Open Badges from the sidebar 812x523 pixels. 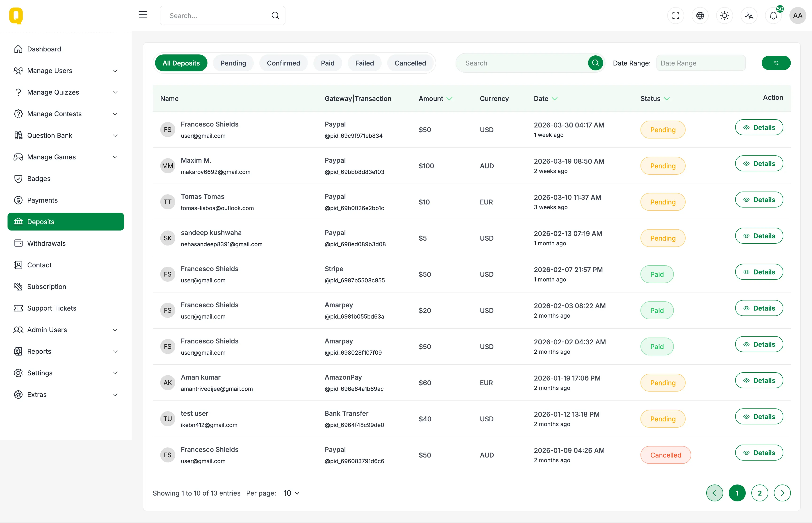coord(39,179)
